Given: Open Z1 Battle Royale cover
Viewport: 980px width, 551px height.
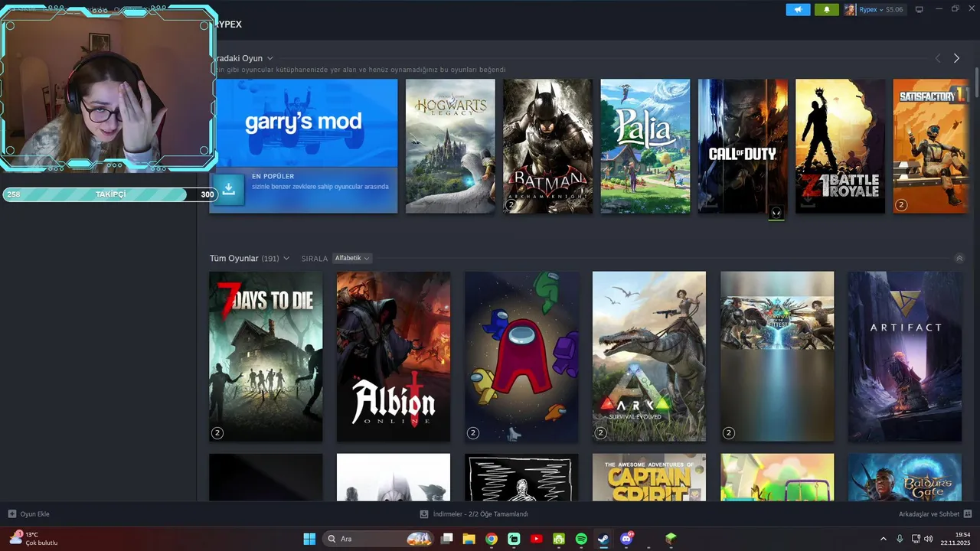Looking at the screenshot, I should tap(840, 146).
